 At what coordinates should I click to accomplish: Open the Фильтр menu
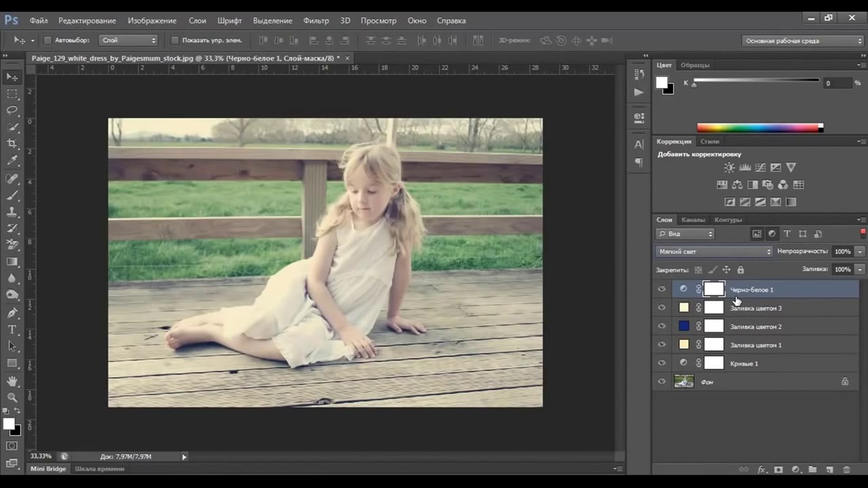[x=316, y=20]
